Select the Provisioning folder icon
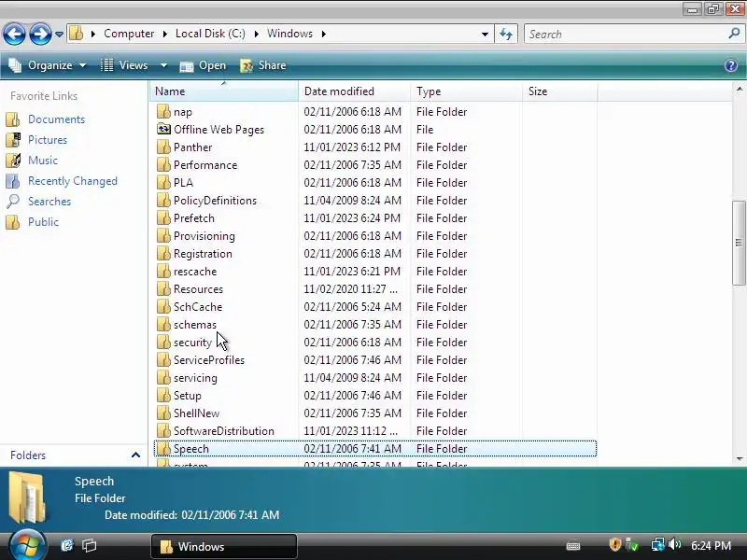The image size is (747, 560). tap(163, 236)
